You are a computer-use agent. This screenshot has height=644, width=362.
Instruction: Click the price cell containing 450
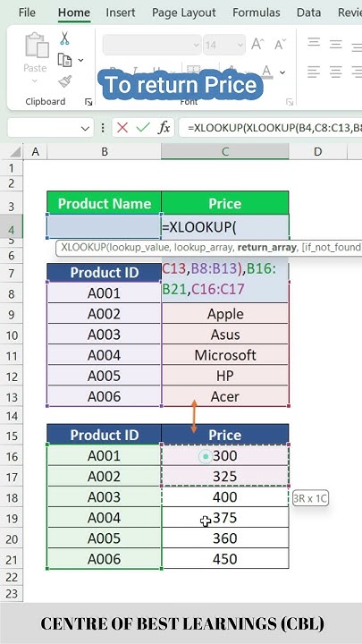point(225,558)
